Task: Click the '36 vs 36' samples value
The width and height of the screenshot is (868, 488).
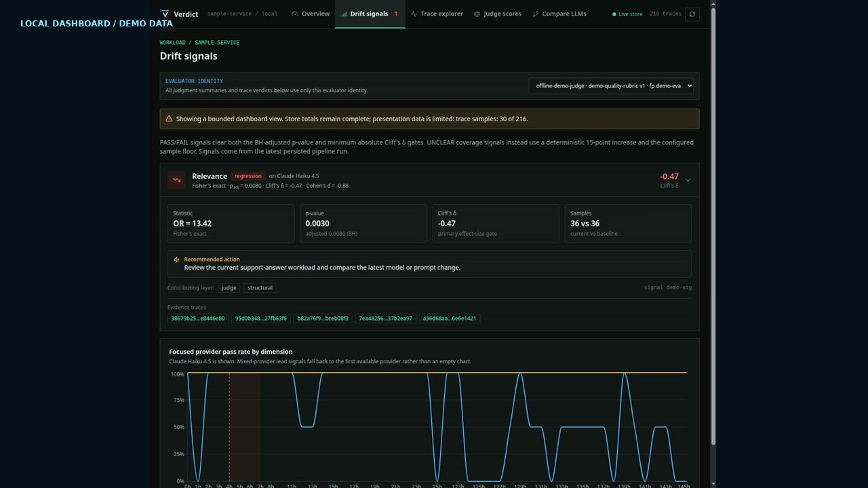Action: [585, 224]
